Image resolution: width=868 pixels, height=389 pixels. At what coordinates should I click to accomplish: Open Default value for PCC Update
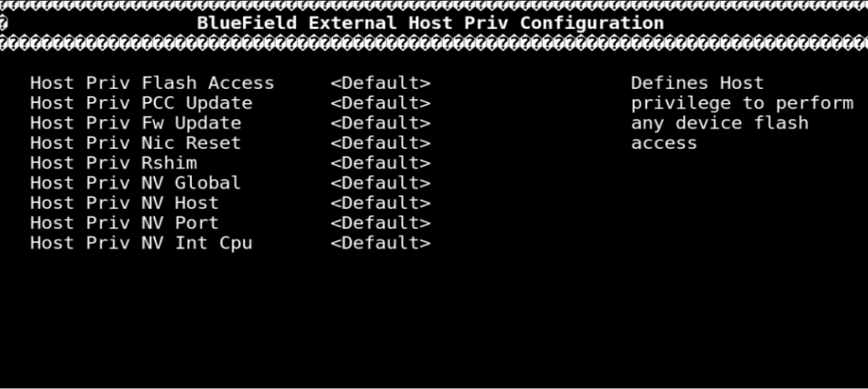pyautogui.click(x=381, y=103)
